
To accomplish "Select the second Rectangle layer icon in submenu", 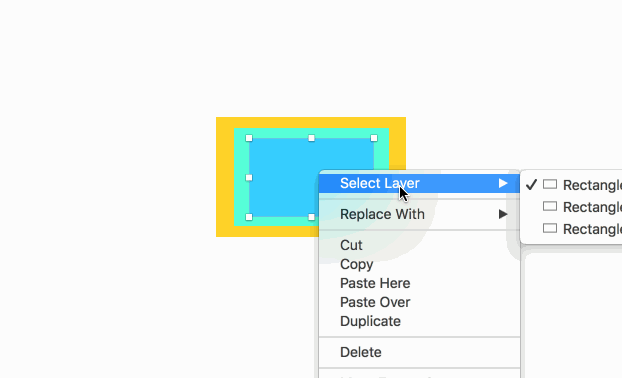I will (x=550, y=206).
